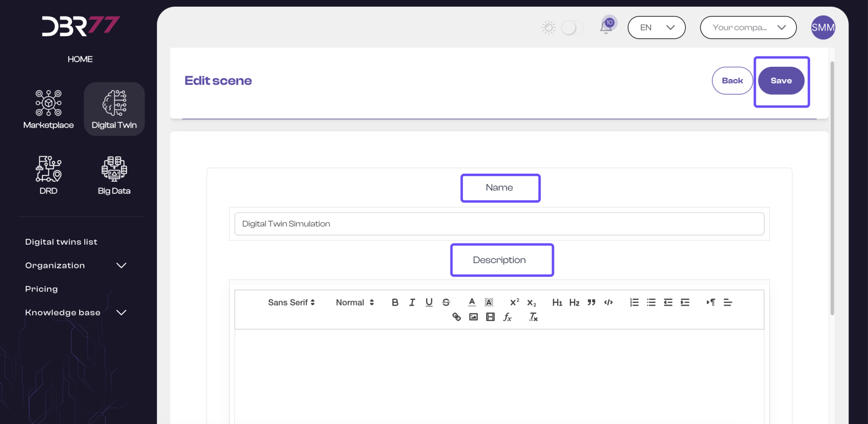Open Digital twins list menu item
This screenshot has height=424, width=868.
61,242
